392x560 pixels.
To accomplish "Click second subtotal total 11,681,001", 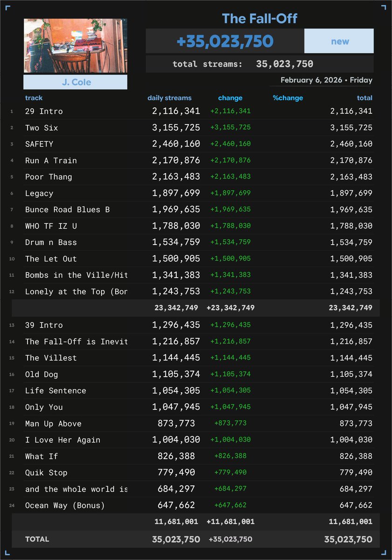I will coord(351,522).
